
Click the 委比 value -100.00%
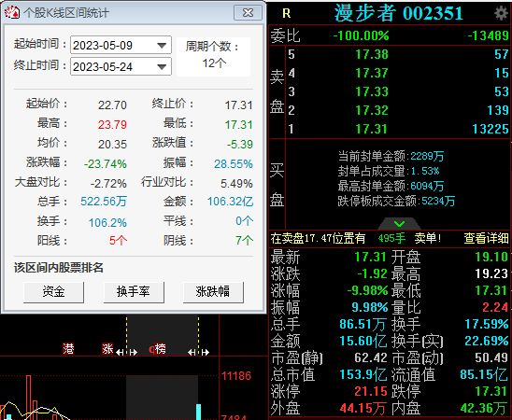point(361,35)
